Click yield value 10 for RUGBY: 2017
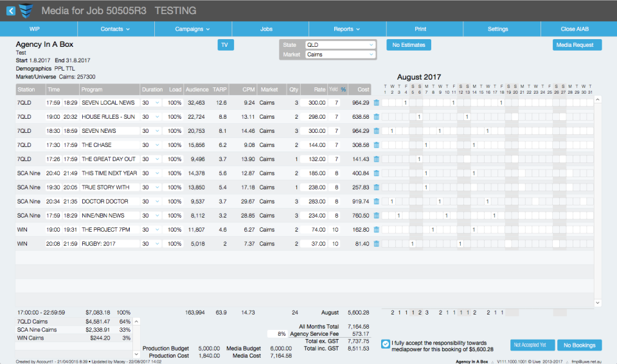Viewport: 617px width, 364px height. [x=335, y=244]
